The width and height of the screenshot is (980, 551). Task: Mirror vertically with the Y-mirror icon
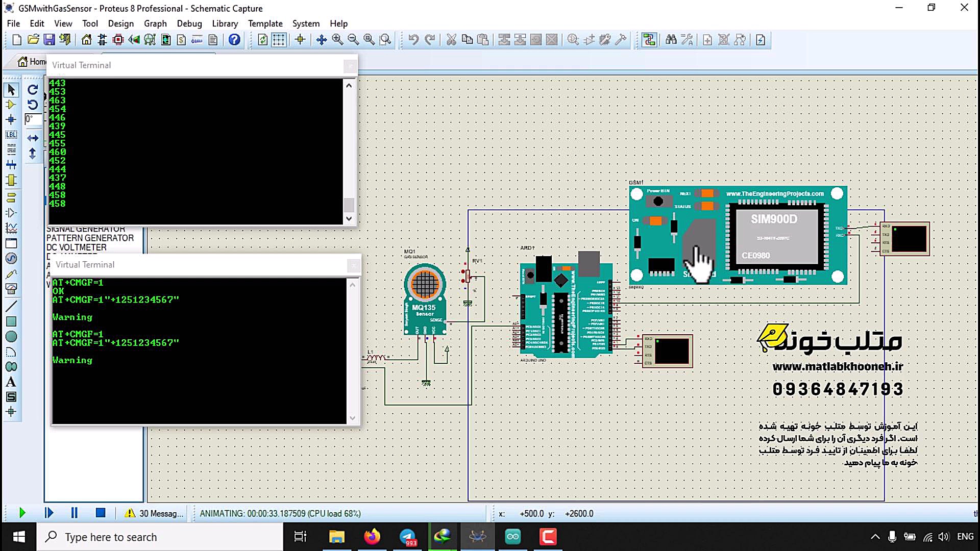[33, 154]
